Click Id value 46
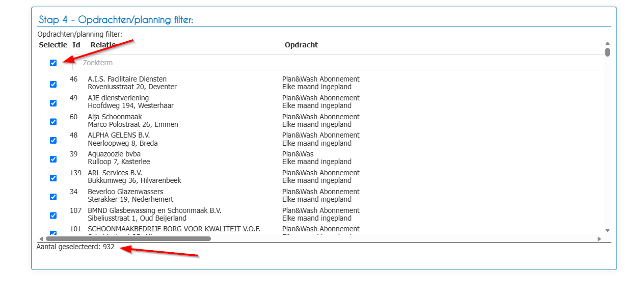Screen dimensions: 644x295 click(x=74, y=79)
